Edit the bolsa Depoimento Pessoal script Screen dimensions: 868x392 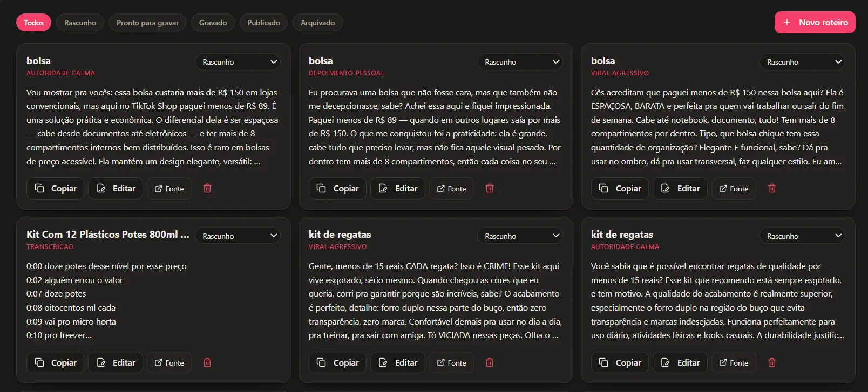tap(398, 188)
